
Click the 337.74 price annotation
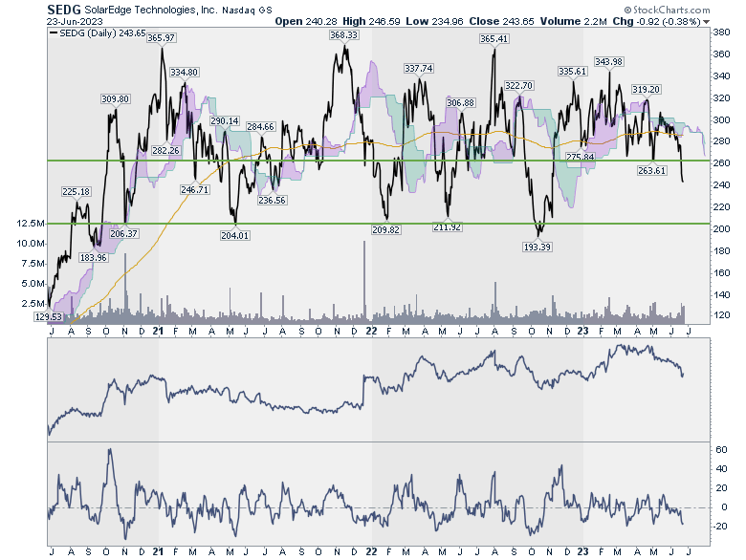[x=419, y=68]
